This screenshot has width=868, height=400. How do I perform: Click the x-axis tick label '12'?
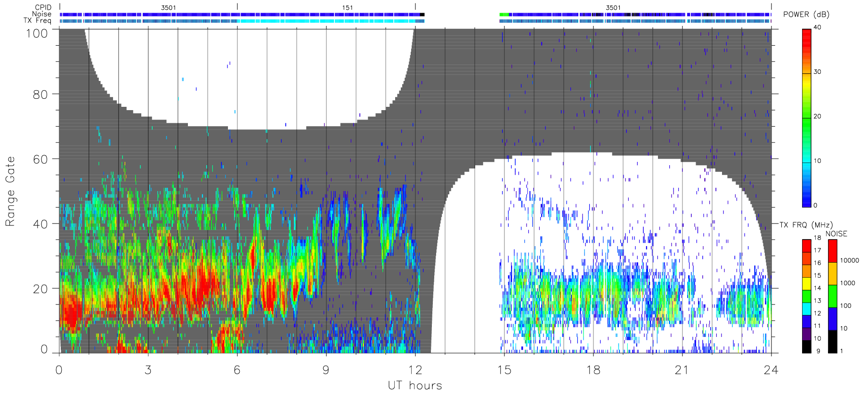coord(415,370)
